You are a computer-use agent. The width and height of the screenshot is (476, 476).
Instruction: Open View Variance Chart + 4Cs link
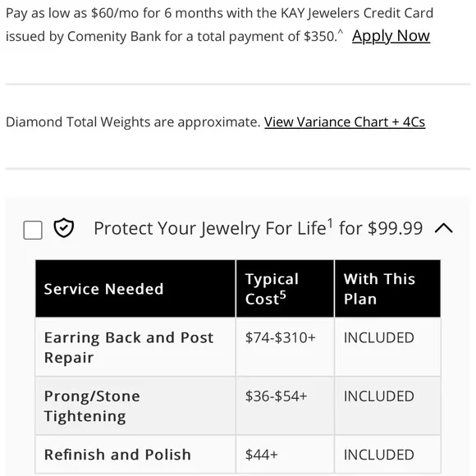345,122
